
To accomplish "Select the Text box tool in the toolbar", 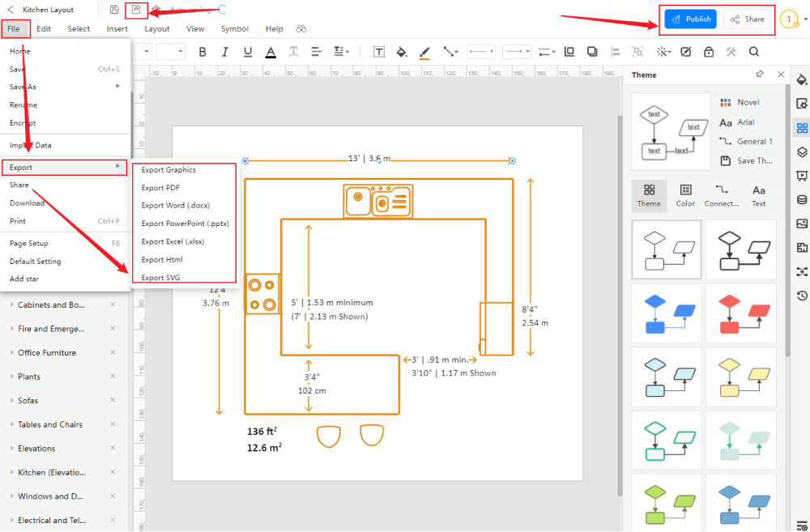I will pos(378,52).
